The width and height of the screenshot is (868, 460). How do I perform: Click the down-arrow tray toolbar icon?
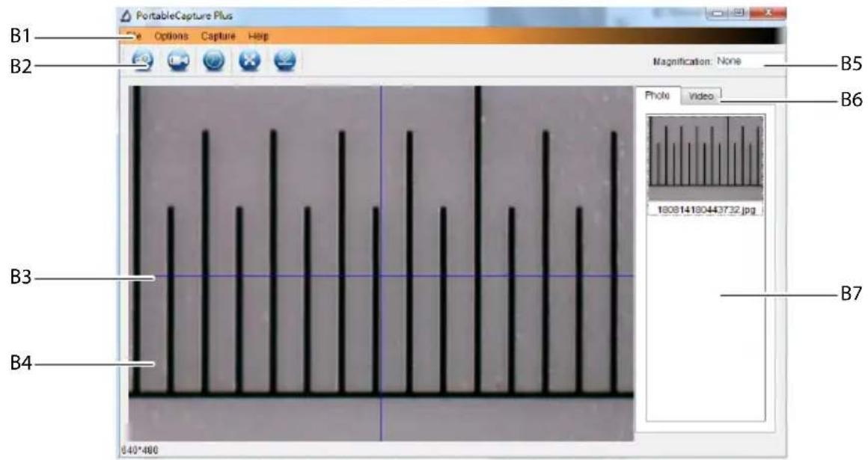coord(285,61)
